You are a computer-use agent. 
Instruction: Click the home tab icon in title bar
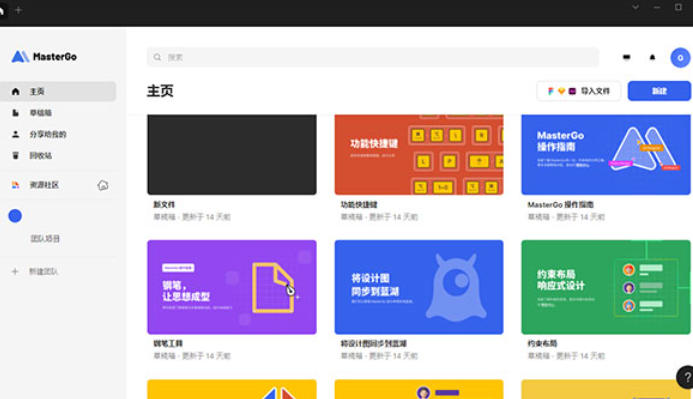(2, 11)
